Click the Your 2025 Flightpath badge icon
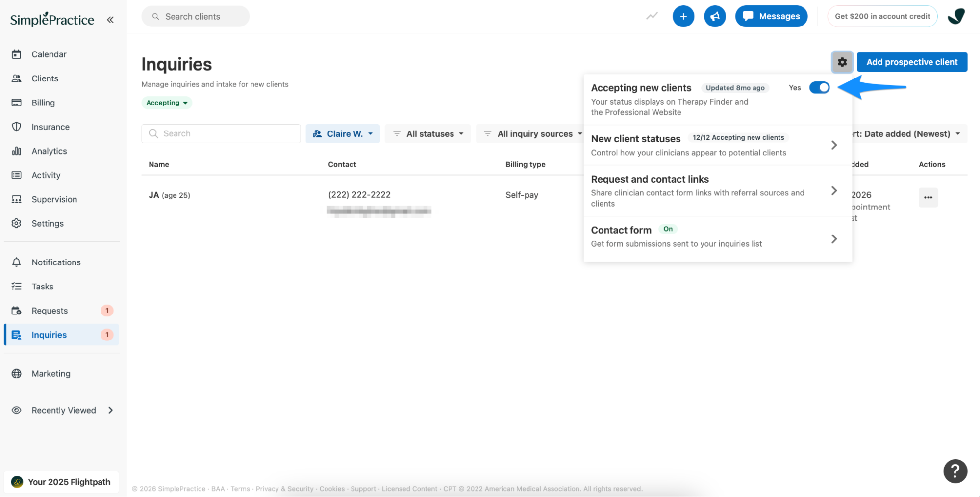 click(x=17, y=482)
